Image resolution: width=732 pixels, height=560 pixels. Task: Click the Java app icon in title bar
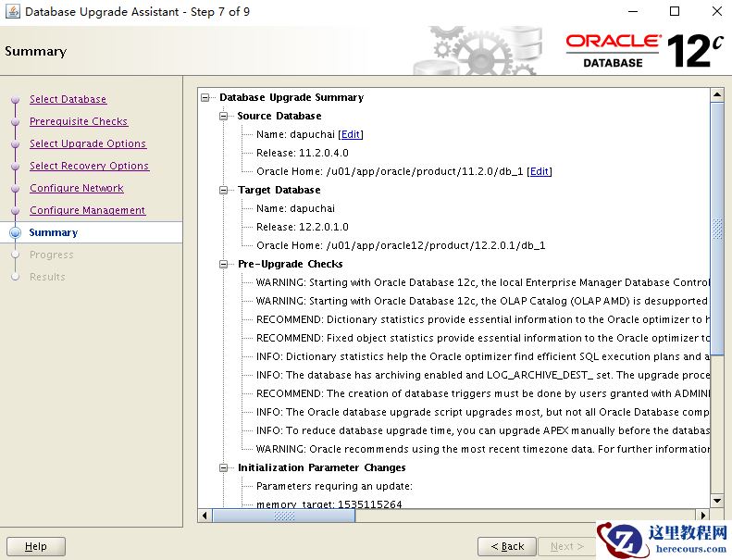tap(13, 11)
